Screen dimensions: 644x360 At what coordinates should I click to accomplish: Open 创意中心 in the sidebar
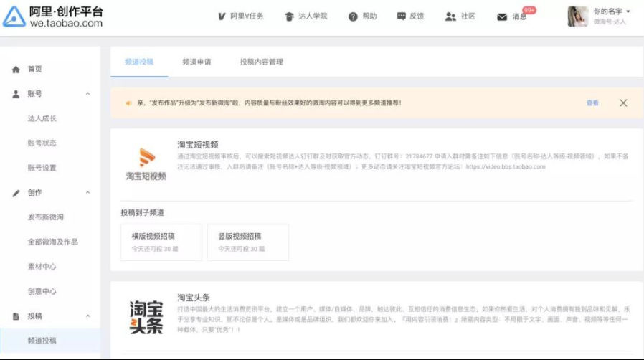42,291
